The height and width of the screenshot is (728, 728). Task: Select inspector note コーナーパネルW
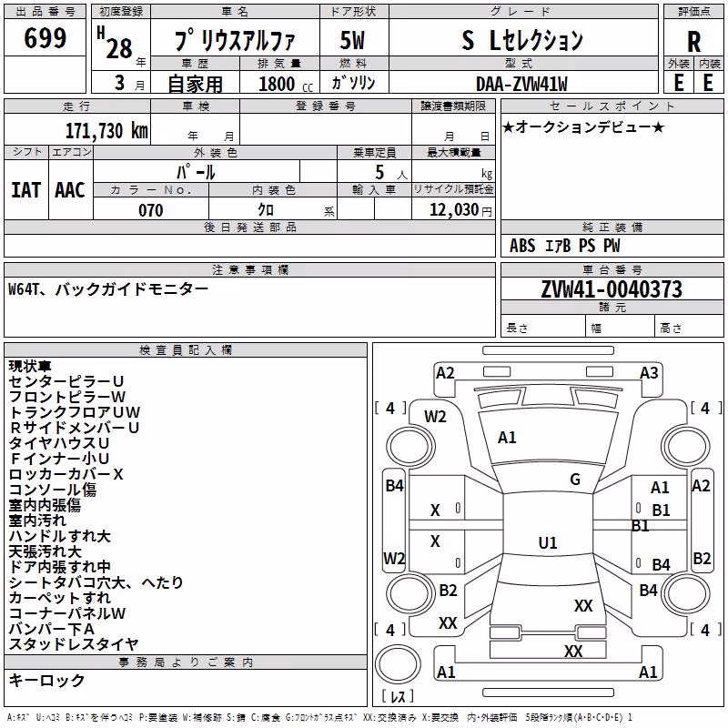tap(66, 613)
